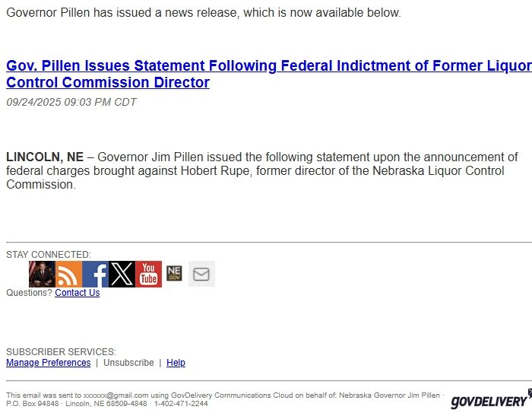Viewport: 532px width, 416px height.
Task: Open the orange RSS feed icon
Action: (68, 274)
